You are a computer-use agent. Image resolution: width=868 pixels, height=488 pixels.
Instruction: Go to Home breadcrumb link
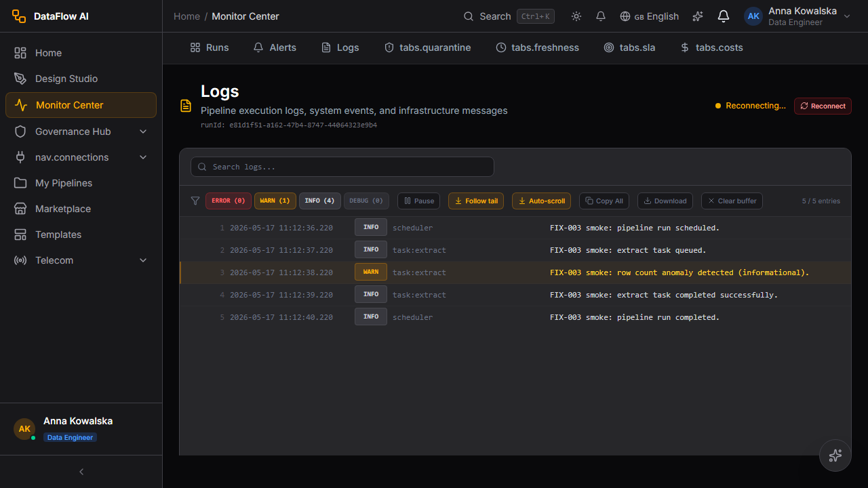(186, 16)
